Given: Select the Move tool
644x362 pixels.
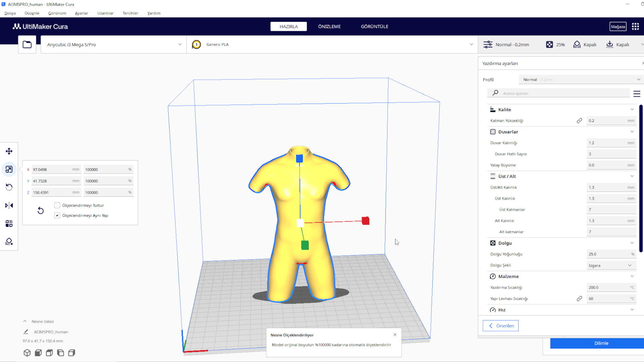Looking at the screenshot, I should [9, 151].
